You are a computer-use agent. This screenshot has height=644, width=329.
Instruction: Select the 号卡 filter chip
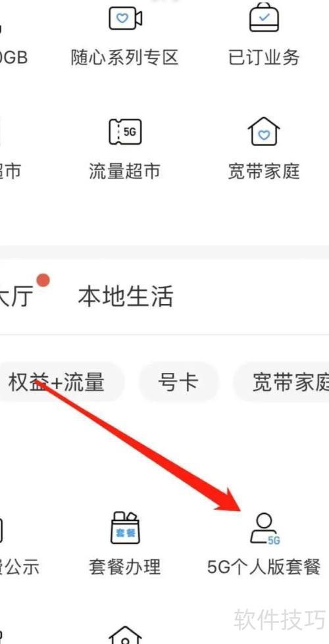[x=178, y=382]
